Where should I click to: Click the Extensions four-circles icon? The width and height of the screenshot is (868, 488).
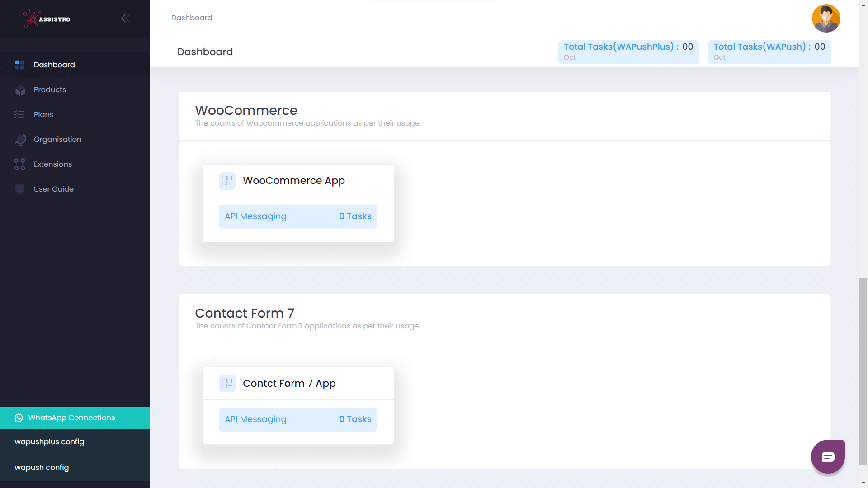tap(19, 164)
